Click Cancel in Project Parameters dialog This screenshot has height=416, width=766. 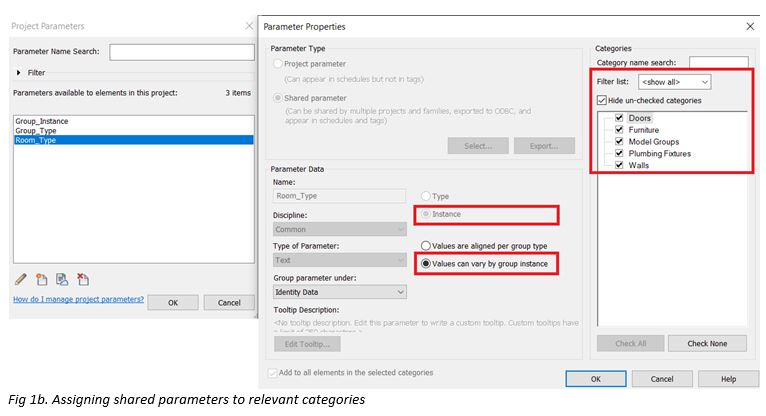pyautogui.click(x=229, y=303)
